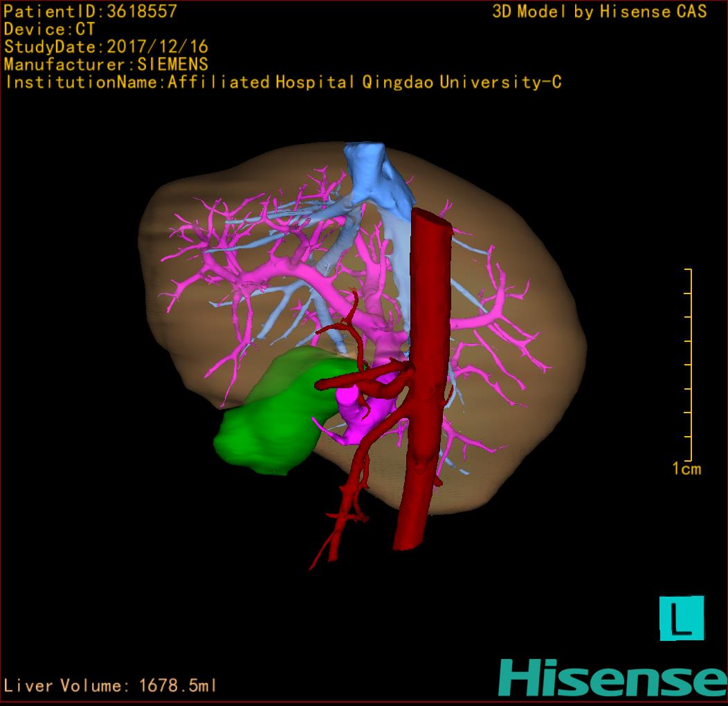Click the InstitutionName Affiliated Hospital text
The height and width of the screenshot is (706, 728).
(284, 82)
